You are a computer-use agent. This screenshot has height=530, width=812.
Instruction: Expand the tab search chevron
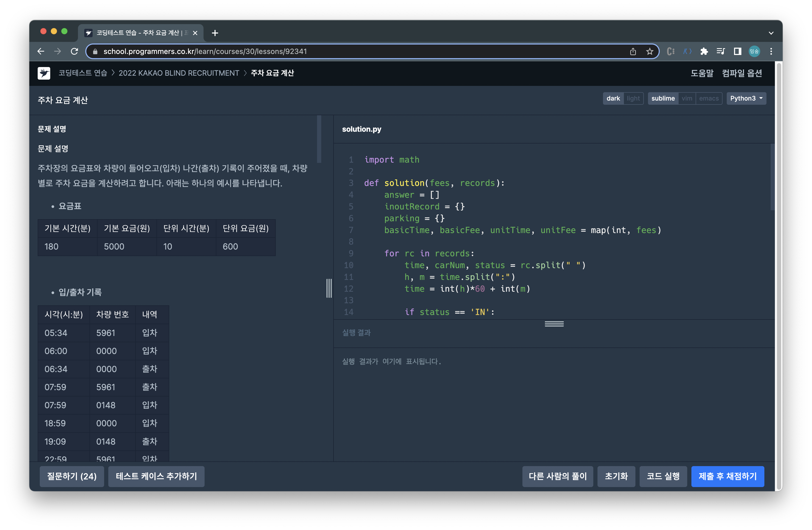[x=771, y=33]
